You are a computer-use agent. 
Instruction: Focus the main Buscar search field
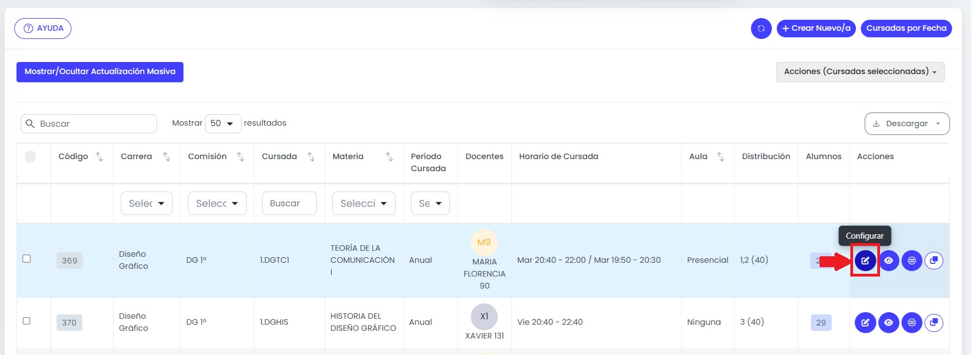[x=89, y=123]
